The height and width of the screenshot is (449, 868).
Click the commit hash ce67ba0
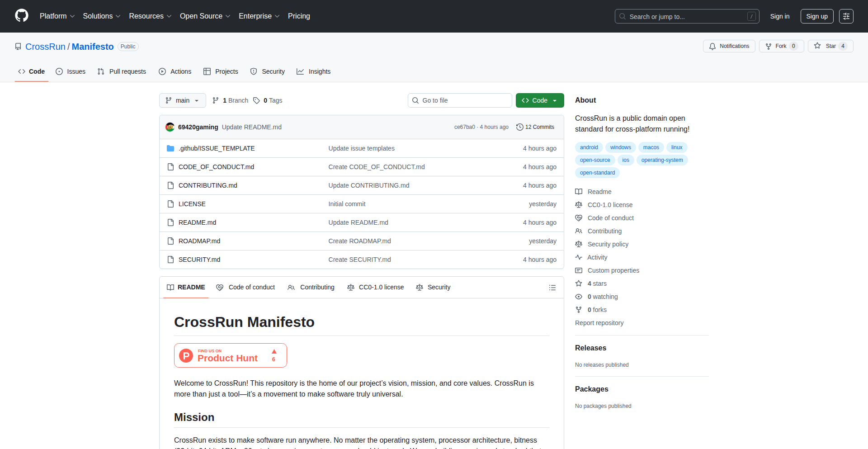pyautogui.click(x=465, y=127)
